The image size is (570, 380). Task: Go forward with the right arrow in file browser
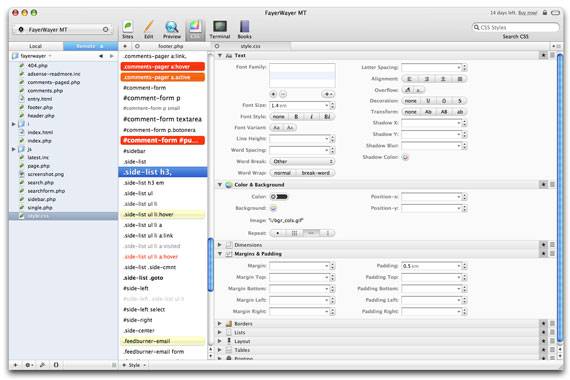tap(112, 56)
